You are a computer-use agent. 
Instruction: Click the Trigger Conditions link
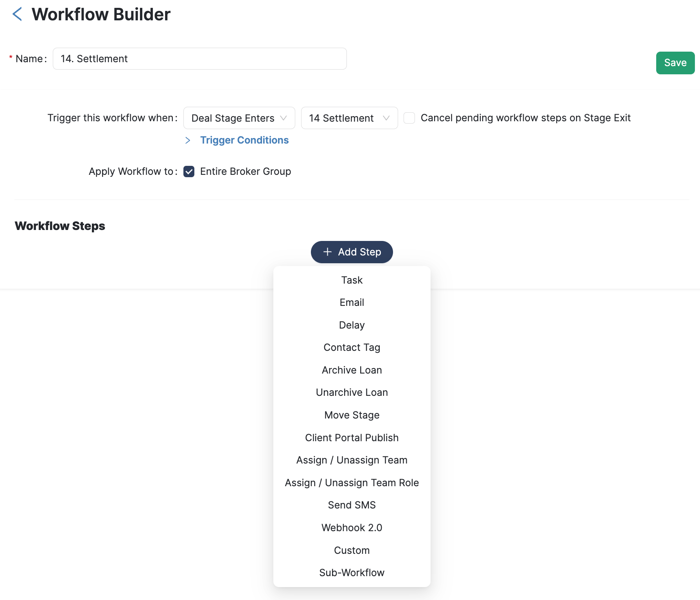(x=244, y=140)
